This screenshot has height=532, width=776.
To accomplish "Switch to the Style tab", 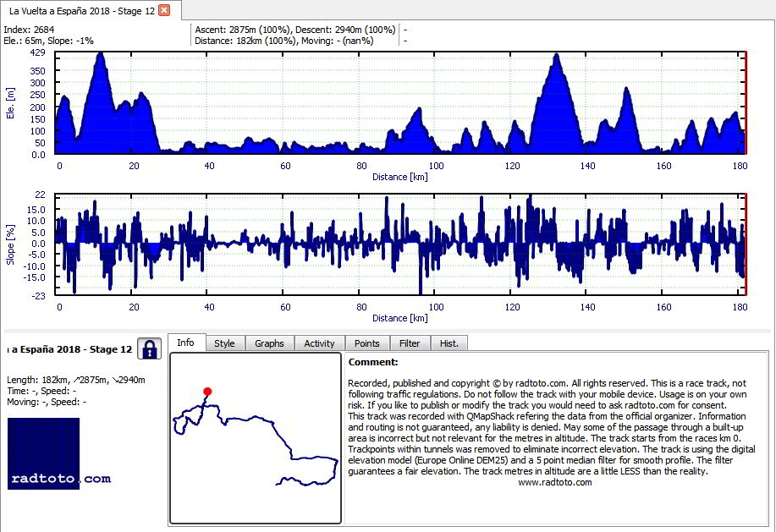I will pos(224,343).
